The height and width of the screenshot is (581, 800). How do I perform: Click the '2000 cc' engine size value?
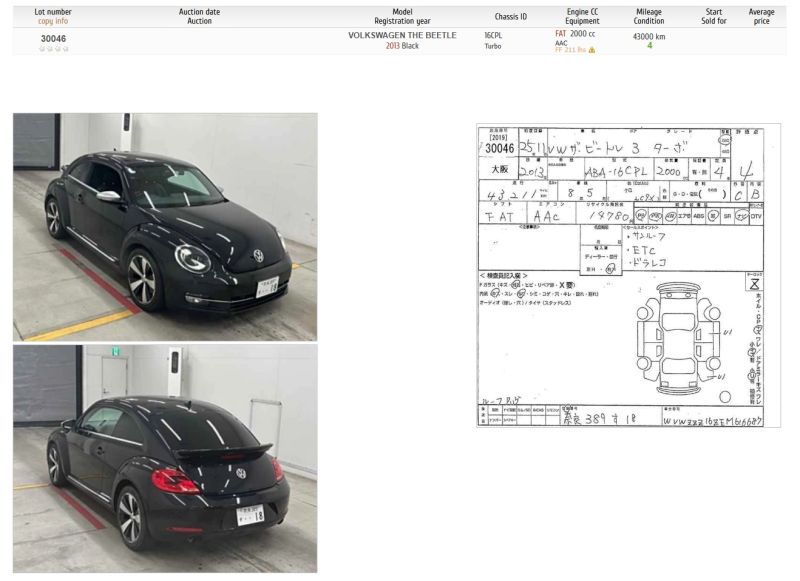click(x=582, y=33)
